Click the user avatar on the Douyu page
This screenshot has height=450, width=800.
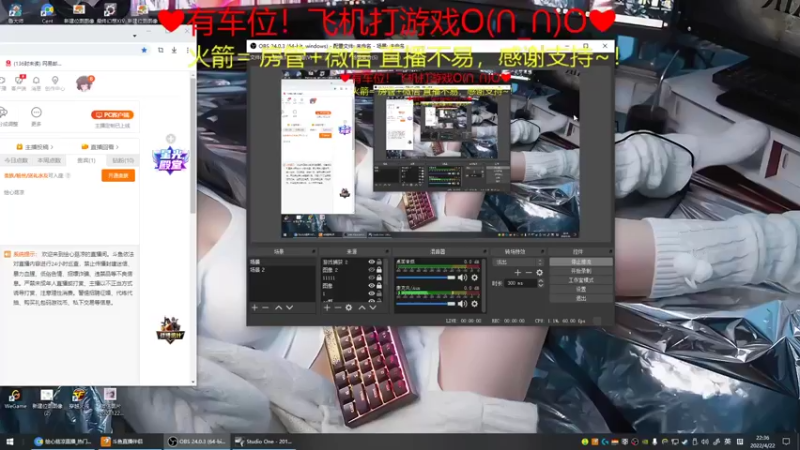(84, 83)
